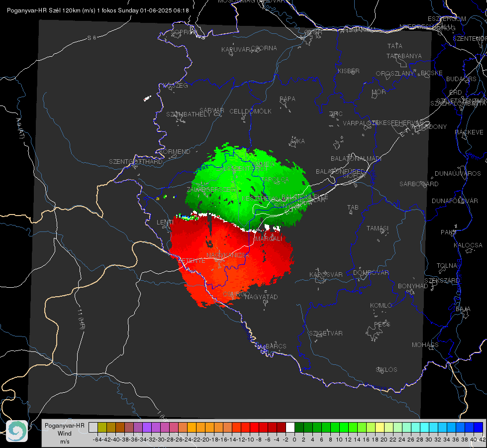The height and width of the screenshot is (448, 487).
Task: Click the swirl logo icon beside the legend
Action: (17, 431)
